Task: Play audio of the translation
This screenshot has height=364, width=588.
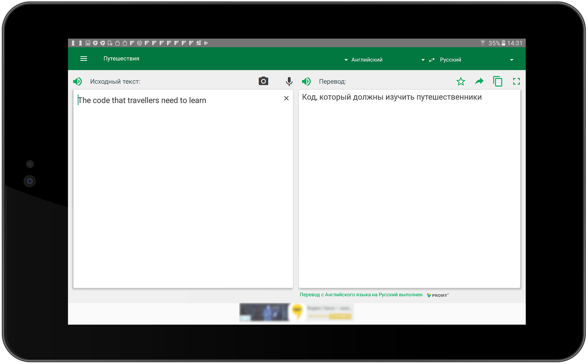Action: coord(307,82)
